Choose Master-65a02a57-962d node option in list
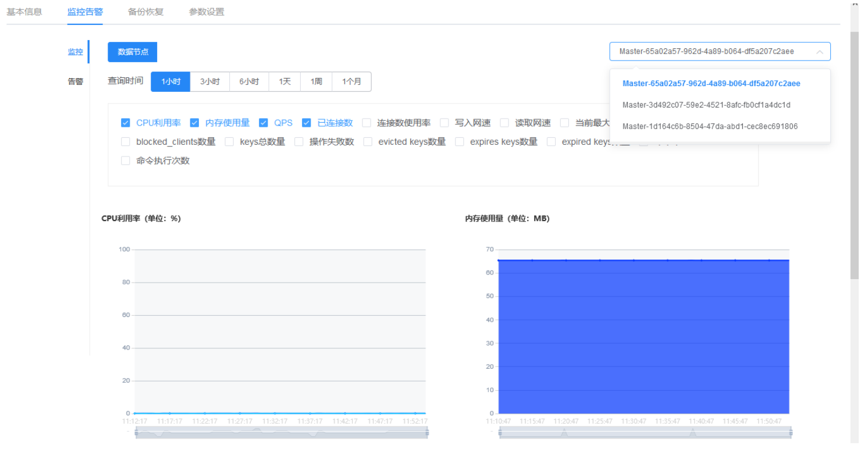 click(x=720, y=83)
